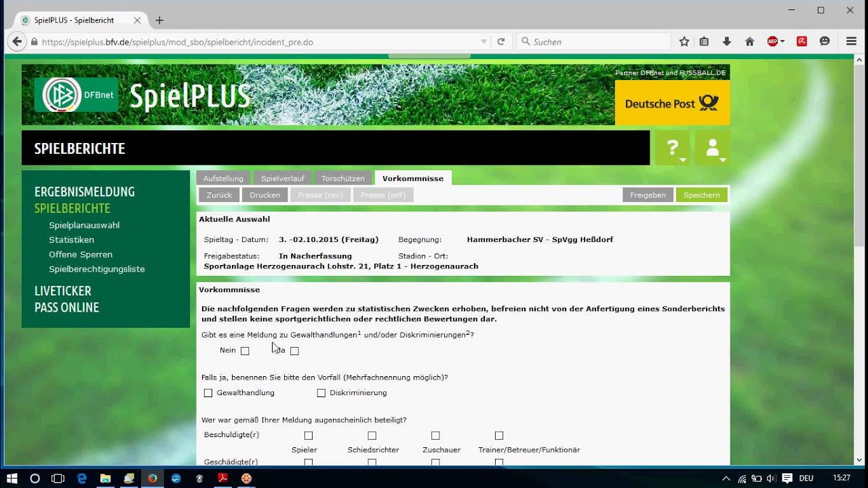Click the network icon in system tray

click(x=743, y=478)
